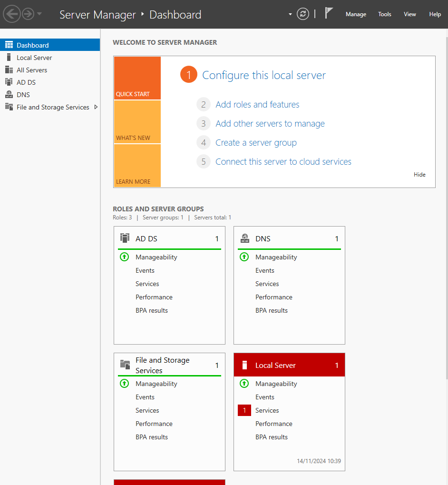Click the Back navigation arrow

(x=12, y=14)
